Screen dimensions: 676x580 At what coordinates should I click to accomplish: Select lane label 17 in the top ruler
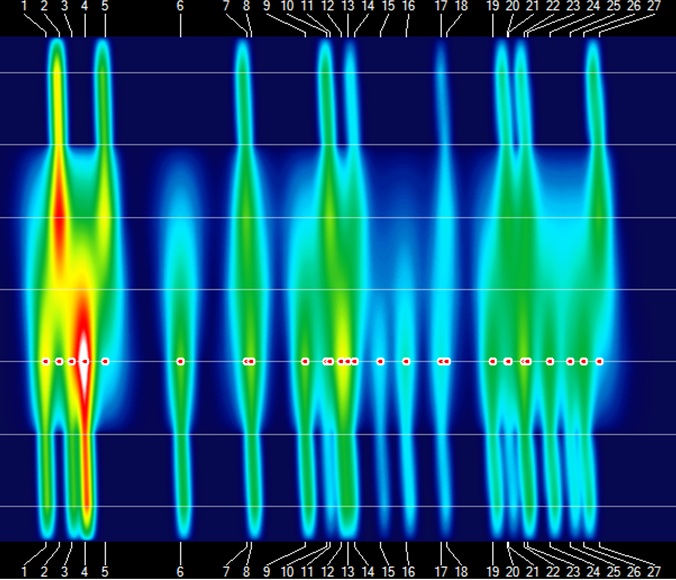[x=441, y=6]
